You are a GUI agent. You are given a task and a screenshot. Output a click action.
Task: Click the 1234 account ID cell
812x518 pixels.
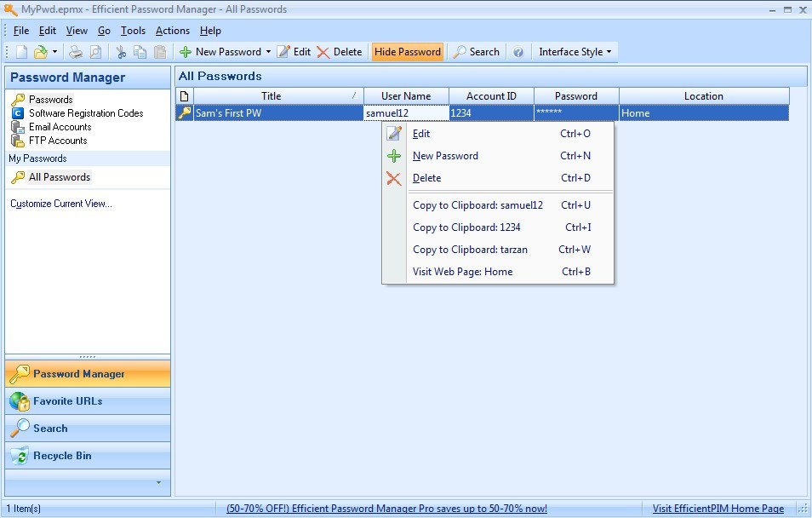491,113
